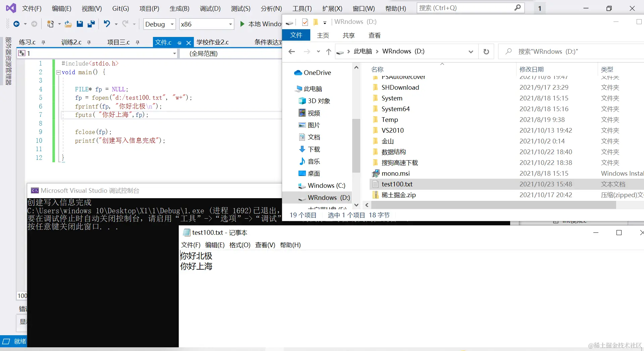Screen dimensions: 644x351
Task: Create a new project via the New toolbar icon
Action: click(50, 24)
